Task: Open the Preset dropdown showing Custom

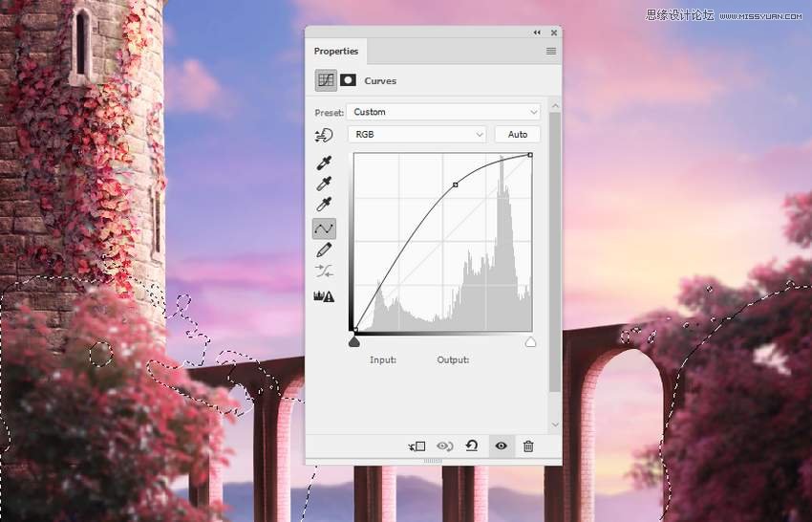Action: click(443, 112)
